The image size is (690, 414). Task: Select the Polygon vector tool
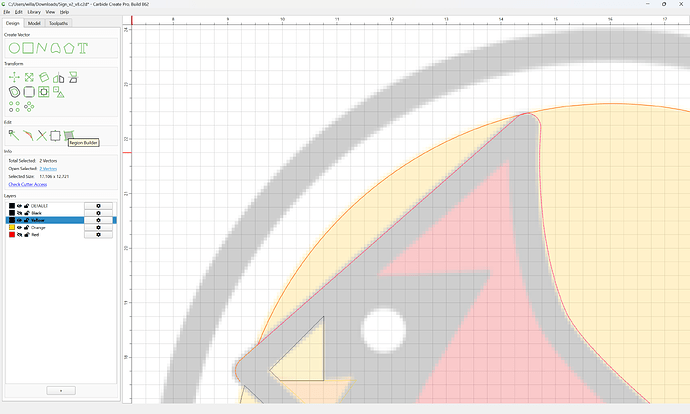pos(69,48)
